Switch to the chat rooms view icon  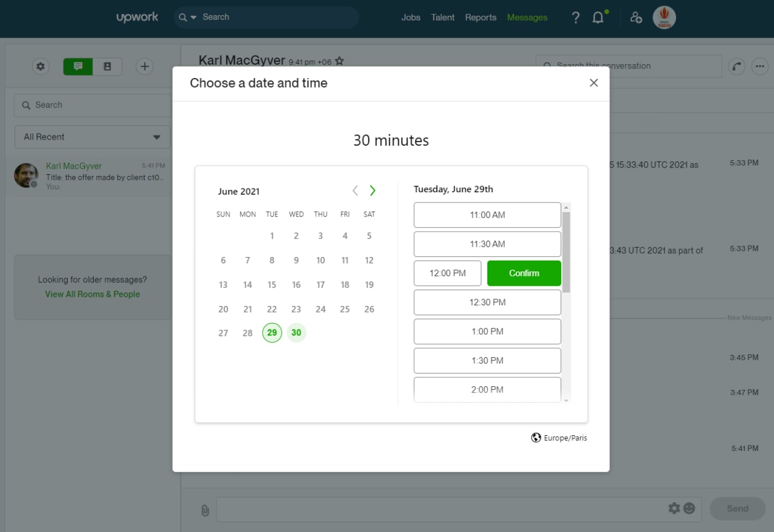coord(78,66)
